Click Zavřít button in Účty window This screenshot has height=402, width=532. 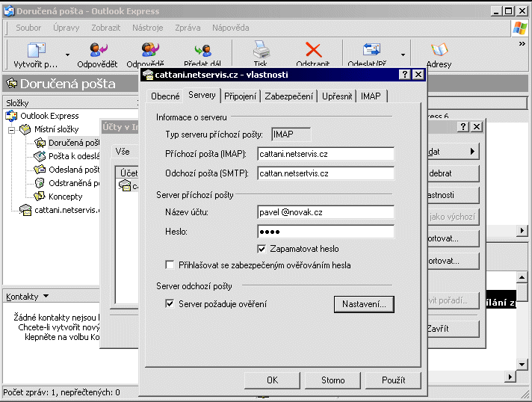click(454, 329)
